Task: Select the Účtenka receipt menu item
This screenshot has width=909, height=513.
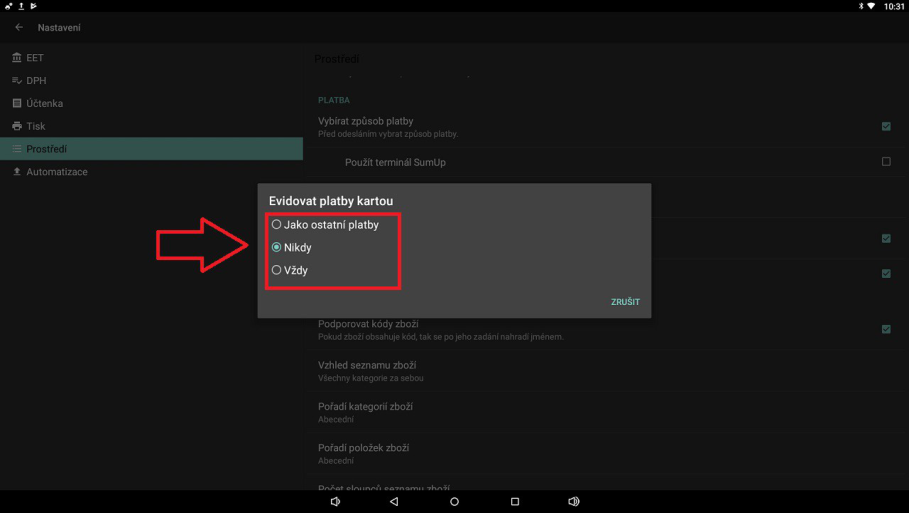Action: click(44, 103)
